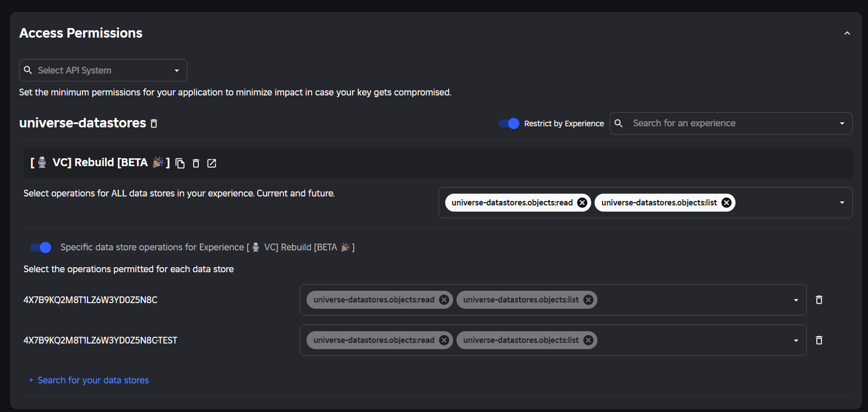
Task: Collapse the Access Permissions section
Action: point(847,34)
